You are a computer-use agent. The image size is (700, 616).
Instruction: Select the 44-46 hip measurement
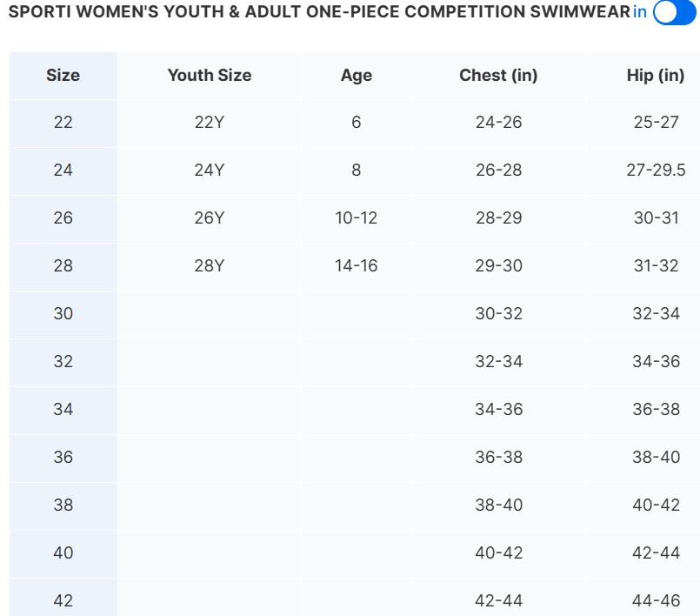click(x=656, y=600)
